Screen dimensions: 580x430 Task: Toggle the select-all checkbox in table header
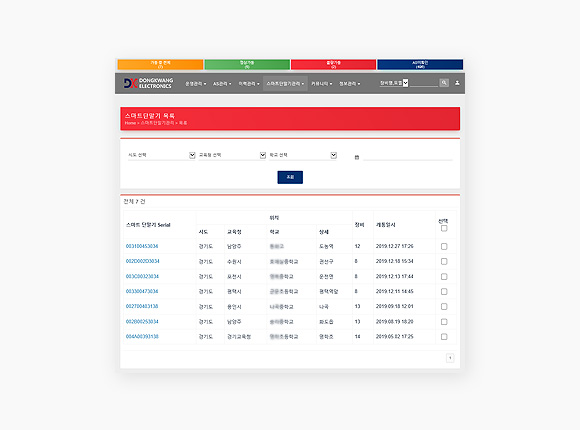[x=444, y=228]
